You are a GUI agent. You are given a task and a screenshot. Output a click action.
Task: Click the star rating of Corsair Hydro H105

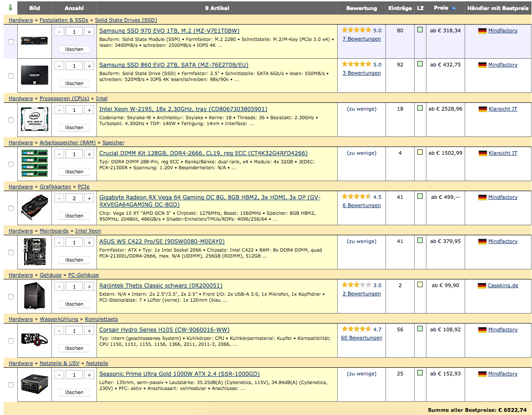point(356,329)
